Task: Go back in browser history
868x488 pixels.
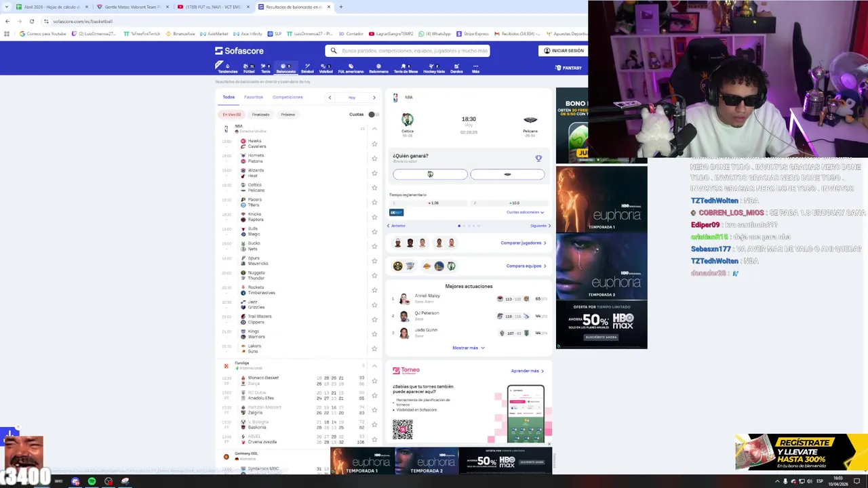Action: [7, 21]
